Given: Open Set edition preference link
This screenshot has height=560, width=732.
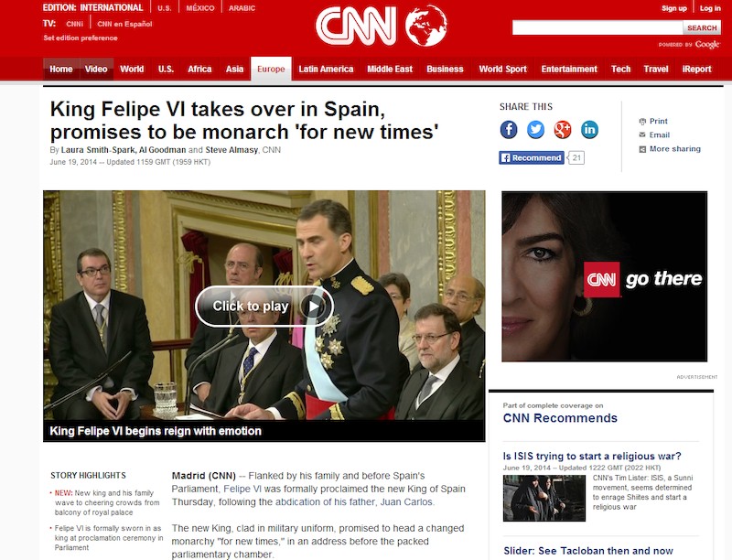Looking at the screenshot, I should coord(81,38).
